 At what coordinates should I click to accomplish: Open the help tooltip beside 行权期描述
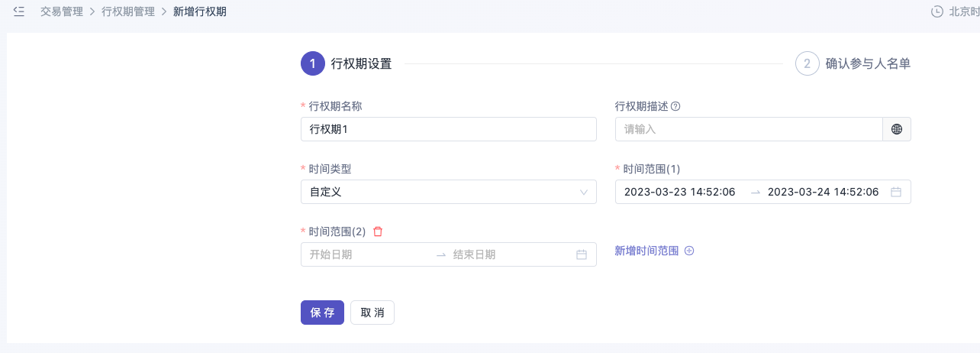coord(675,106)
